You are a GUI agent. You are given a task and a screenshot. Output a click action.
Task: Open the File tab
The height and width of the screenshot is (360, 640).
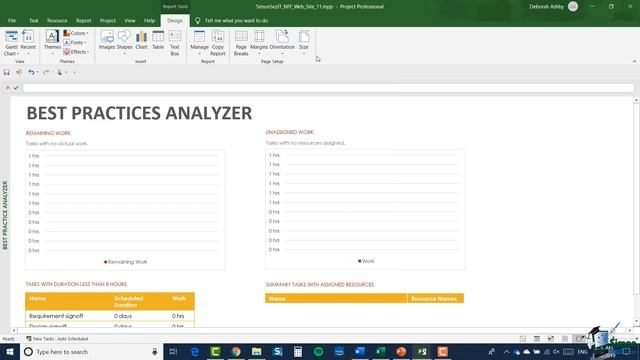point(12,20)
